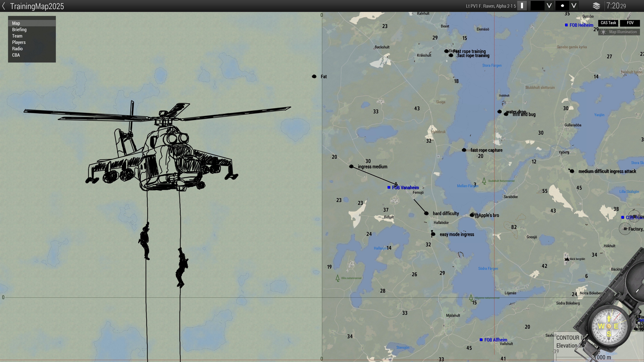Select the Radio menu entry
This screenshot has width=644, height=362.
click(x=17, y=49)
